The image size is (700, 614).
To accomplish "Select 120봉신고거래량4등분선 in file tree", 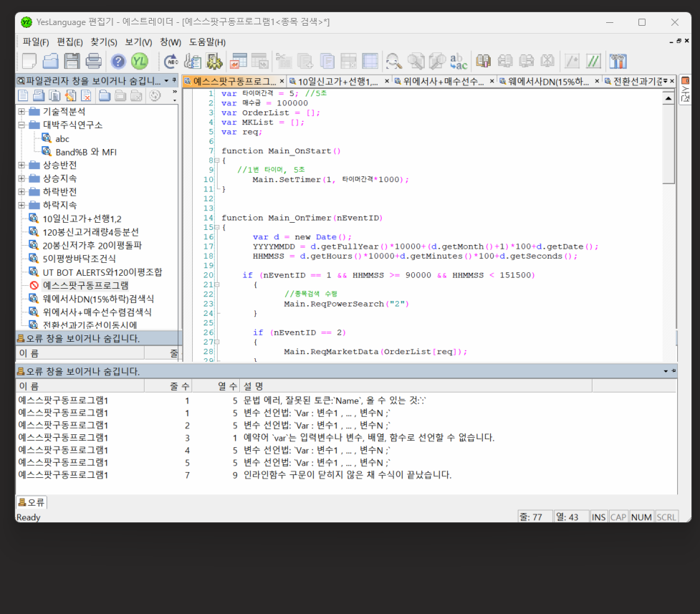I will 90,231.
